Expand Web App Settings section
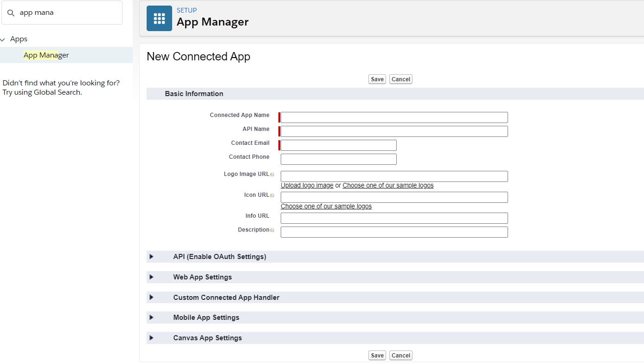The width and height of the screenshot is (644, 363). point(151,277)
